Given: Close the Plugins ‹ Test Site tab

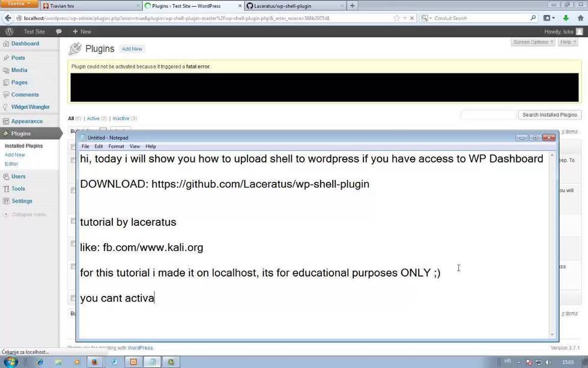Looking at the screenshot, I should (240, 5).
